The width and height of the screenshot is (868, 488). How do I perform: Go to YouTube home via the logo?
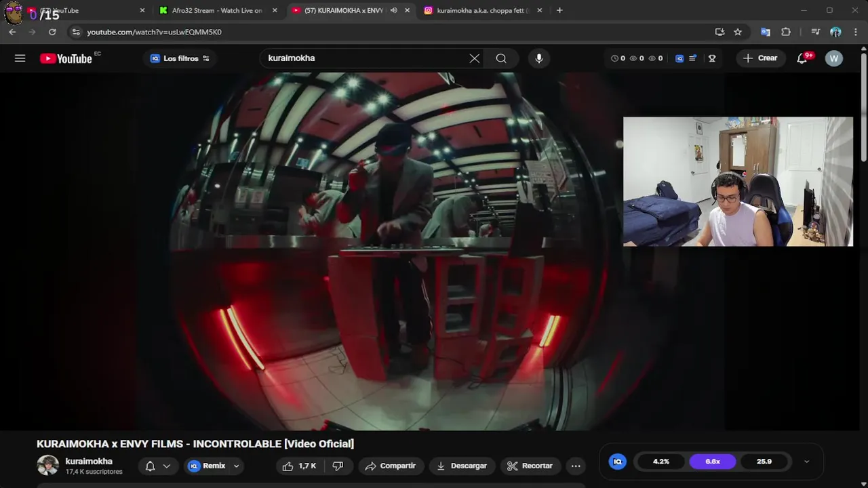pos(66,58)
